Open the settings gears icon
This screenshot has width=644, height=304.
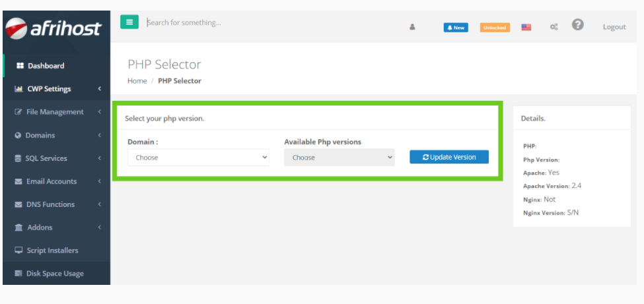tap(554, 27)
